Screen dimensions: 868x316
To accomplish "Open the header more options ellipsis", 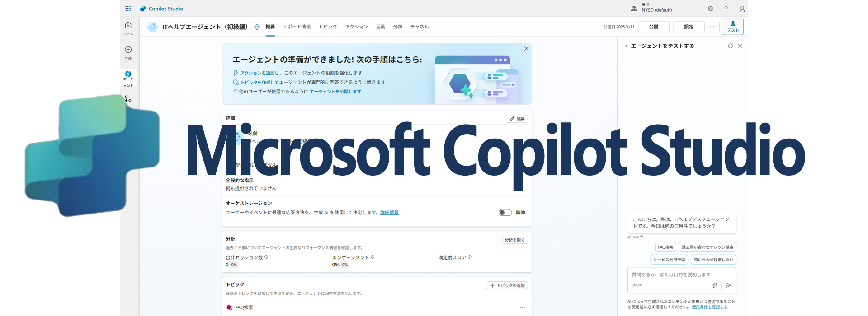I will click(x=712, y=27).
